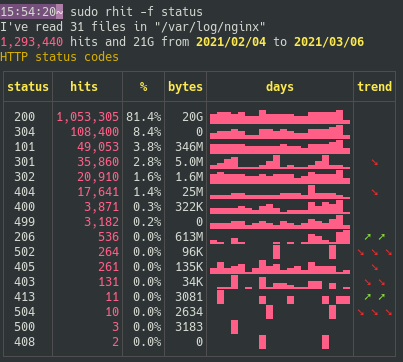403x362 pixels.
Task: Click the bytes value 3183
Action: (x=189, y=327)
